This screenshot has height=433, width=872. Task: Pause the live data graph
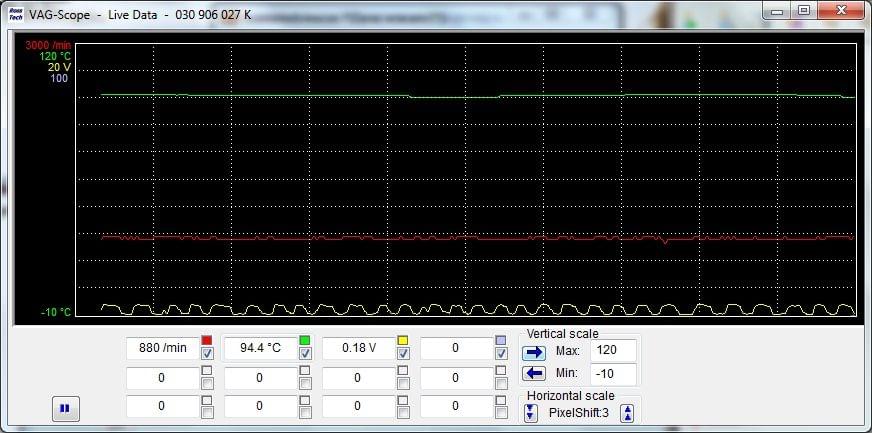click(65, 409)
